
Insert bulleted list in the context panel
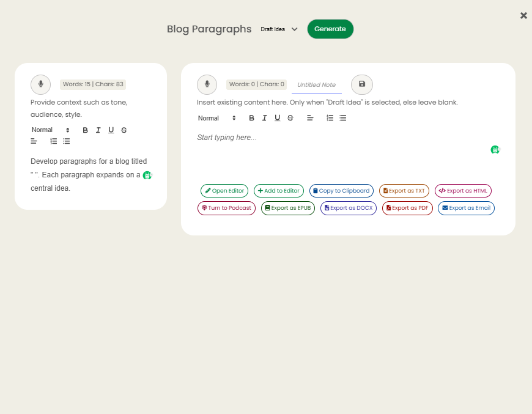point(67,141)
